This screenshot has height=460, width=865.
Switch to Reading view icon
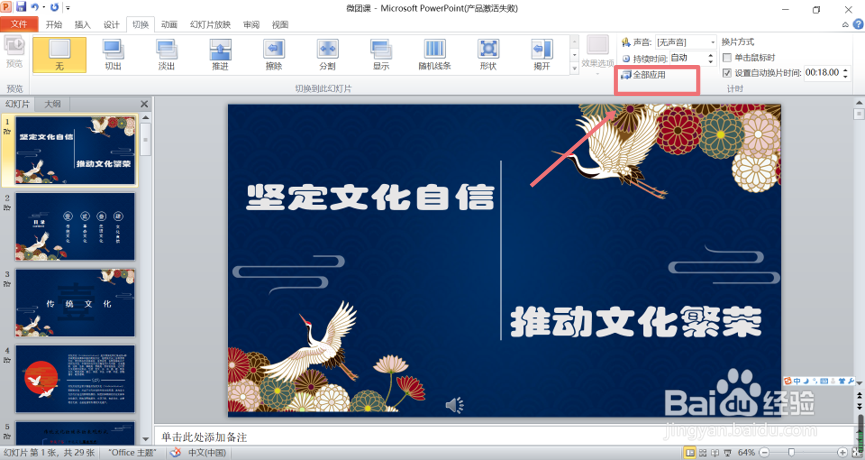pyautogui.click(x=715, y=453)
